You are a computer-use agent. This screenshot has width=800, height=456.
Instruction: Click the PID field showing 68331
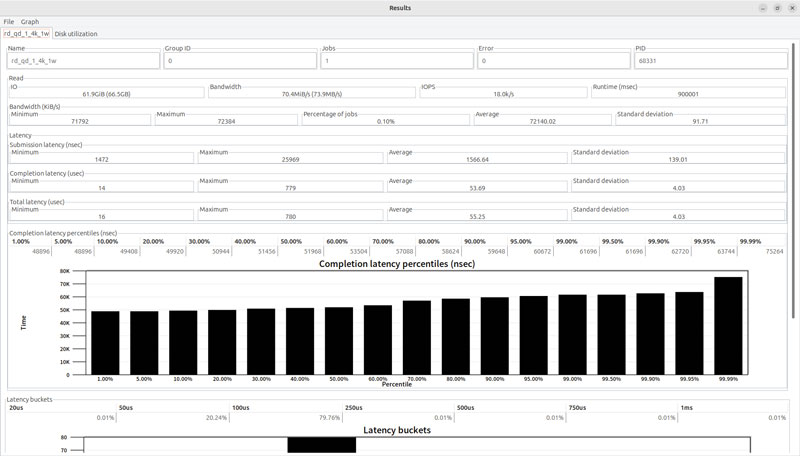710,61
